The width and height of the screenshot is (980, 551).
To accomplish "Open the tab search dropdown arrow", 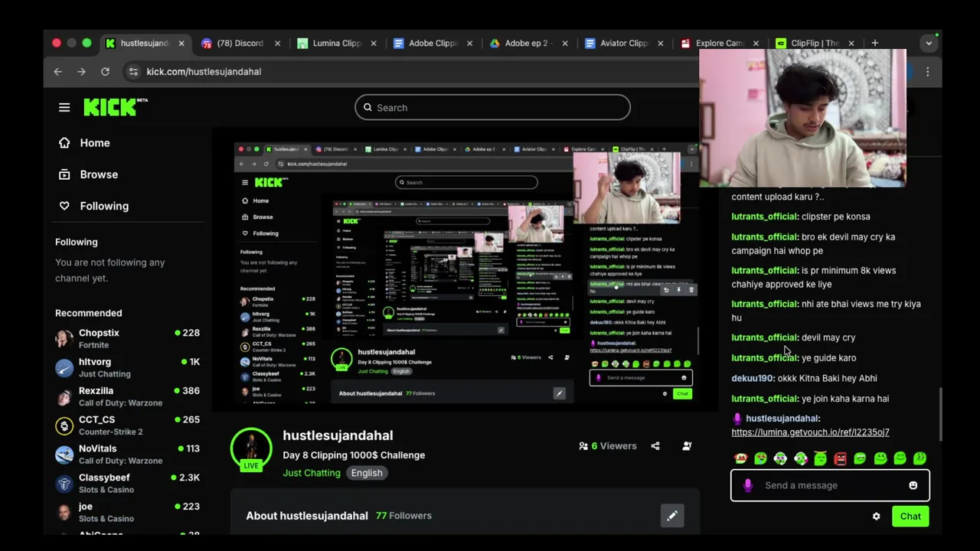I will click(x=929, y=43).
